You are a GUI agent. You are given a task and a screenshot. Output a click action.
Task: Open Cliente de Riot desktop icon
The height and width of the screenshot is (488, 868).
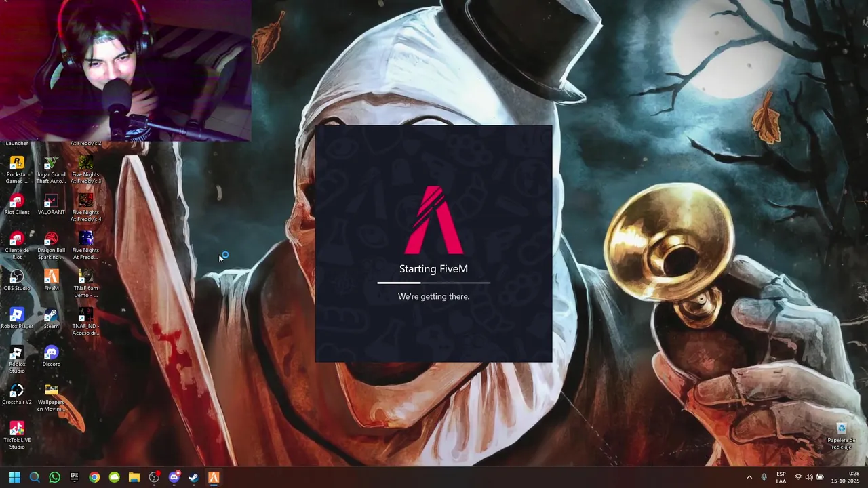tap(17, 246)
